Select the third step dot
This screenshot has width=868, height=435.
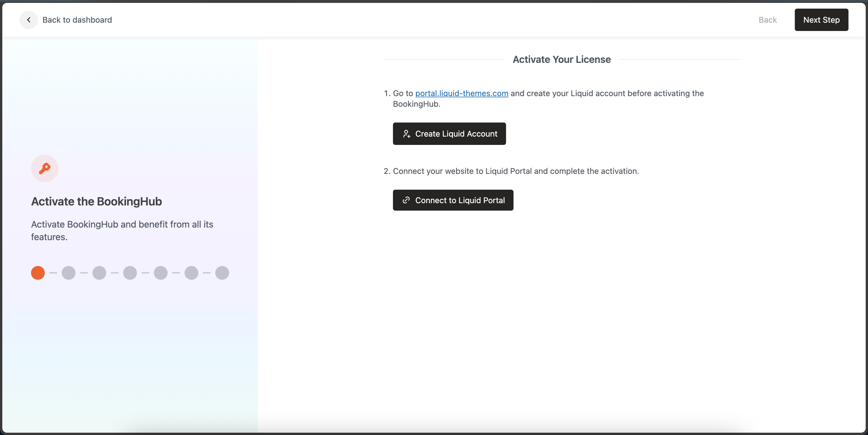tap(99, 273)
